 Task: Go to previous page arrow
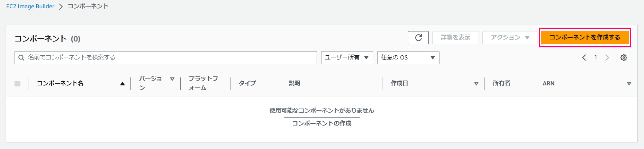pyautogui.click(x=584, y=58)
